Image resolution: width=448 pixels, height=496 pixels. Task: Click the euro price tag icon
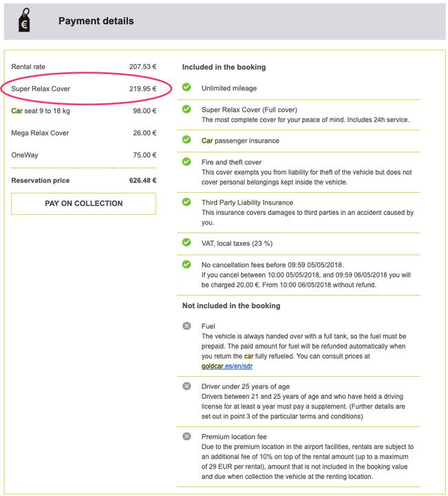coord(23,21)
